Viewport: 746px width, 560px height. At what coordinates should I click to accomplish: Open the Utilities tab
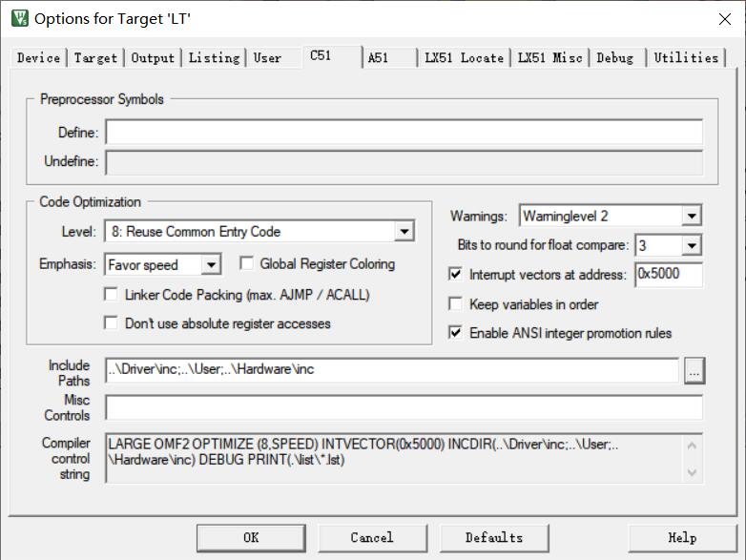coord(686,58)
